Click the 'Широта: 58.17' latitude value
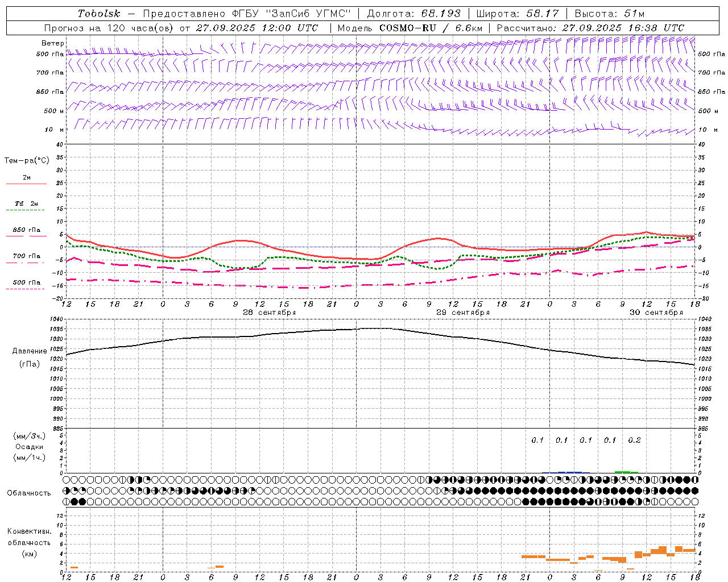Viewport: 728px width, 582px height. [x=518, y=14]
